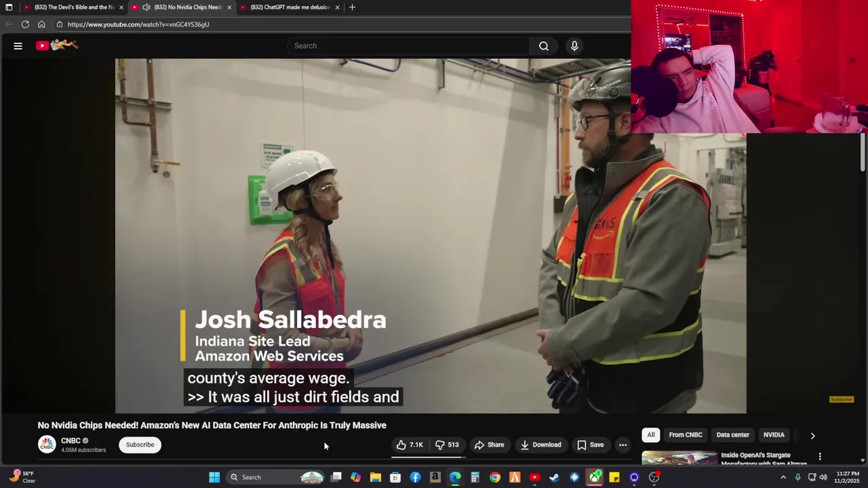Image resolution: width=868 pixels, height=488 pixels.
Task: Open YouTube app taskbar icon
Action: [x=534, y=477]
